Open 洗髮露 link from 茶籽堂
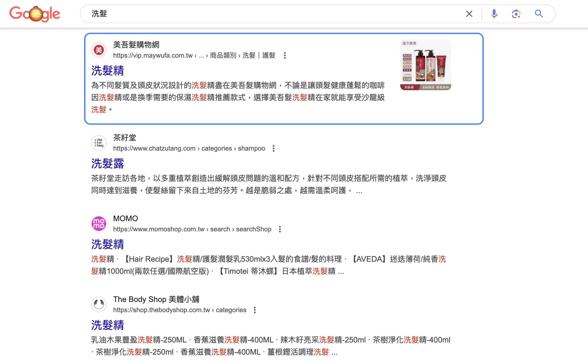 pyautogui.click(x=108, y=164)
